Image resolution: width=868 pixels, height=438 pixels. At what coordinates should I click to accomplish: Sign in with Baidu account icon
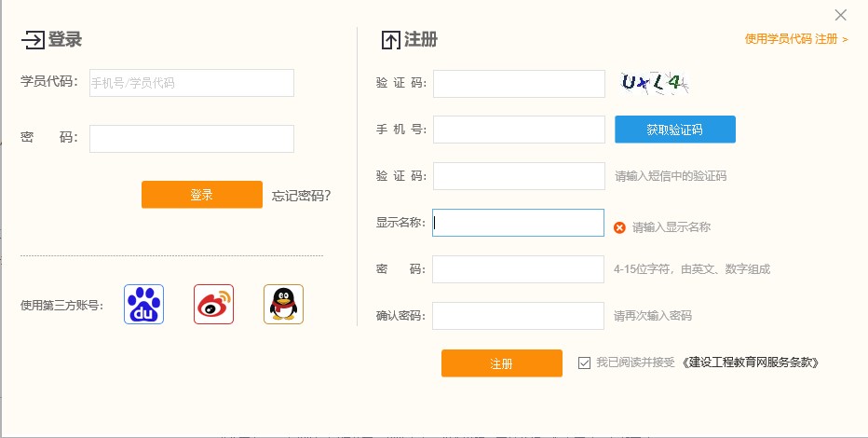point(143,304)
